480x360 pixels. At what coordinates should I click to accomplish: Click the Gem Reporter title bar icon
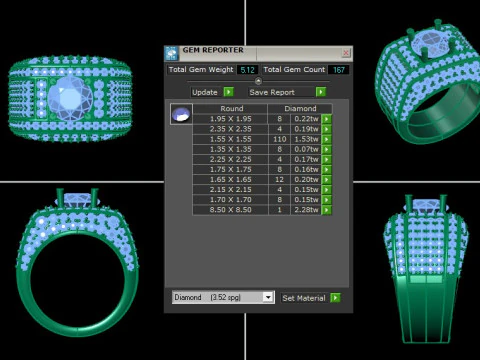click(x=171, y=53)
